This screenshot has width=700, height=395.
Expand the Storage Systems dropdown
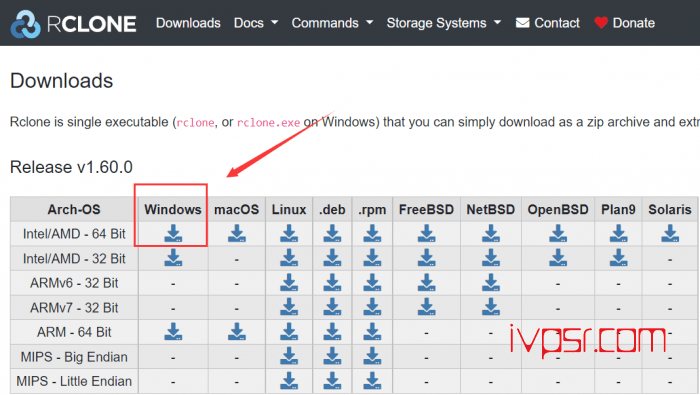[444, 23]
